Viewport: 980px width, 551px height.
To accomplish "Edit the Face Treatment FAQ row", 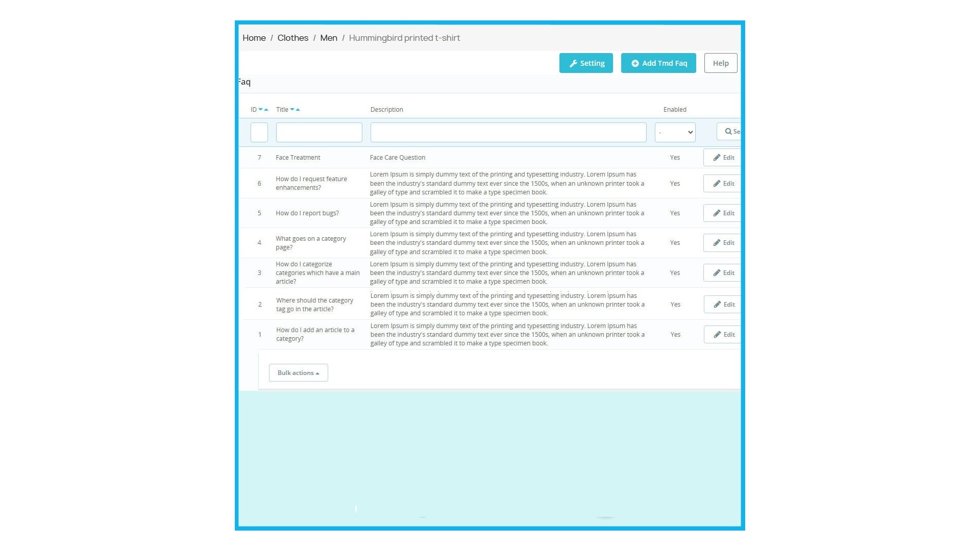I will [723, 158].
